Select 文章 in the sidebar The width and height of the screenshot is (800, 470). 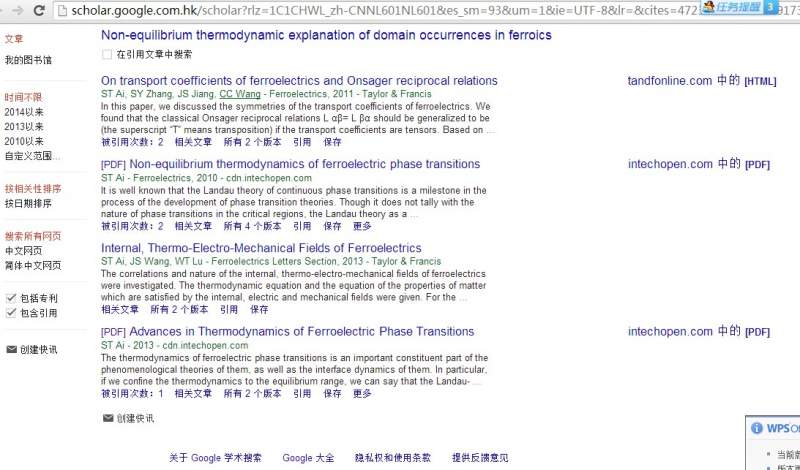[14, 39]
